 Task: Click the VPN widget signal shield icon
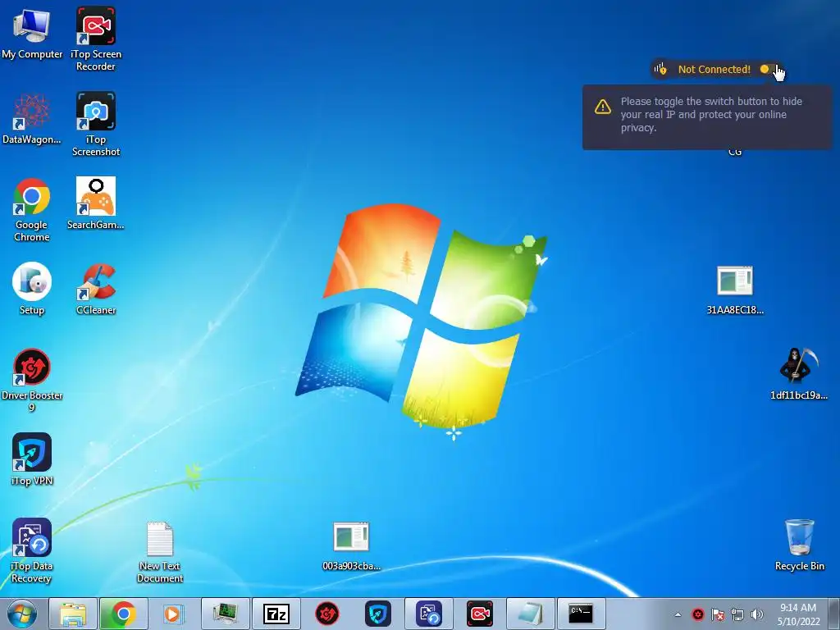coord(660,69)
